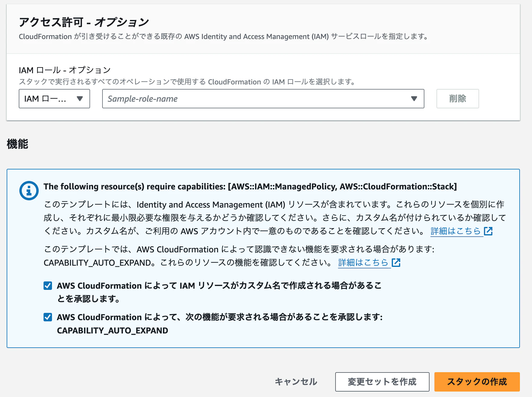The width and height of the screenshot is (532, 397).
Task: Uncheck the CAPABILITY_AUTO_EXPAND acknowledgement checkbox
Action: 48,317
